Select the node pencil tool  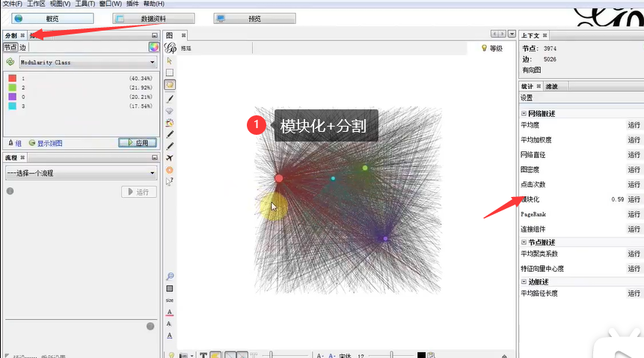170,134
